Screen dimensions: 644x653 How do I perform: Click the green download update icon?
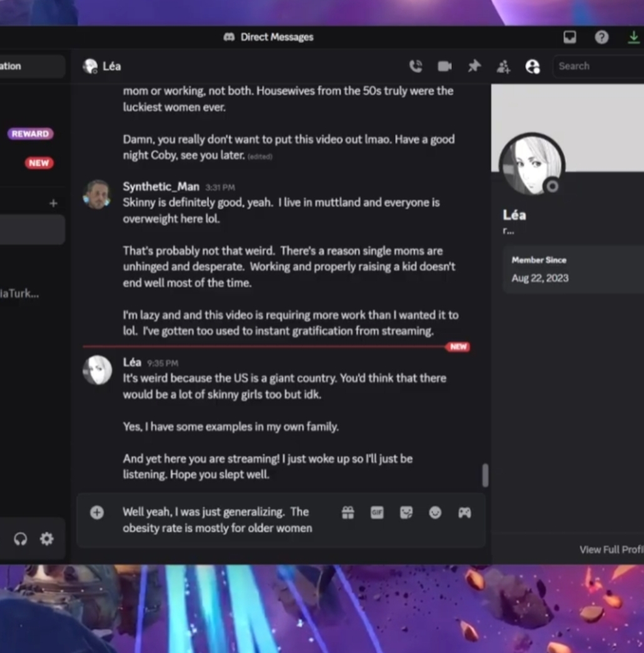pyautogui.click(x=633, y=37)
